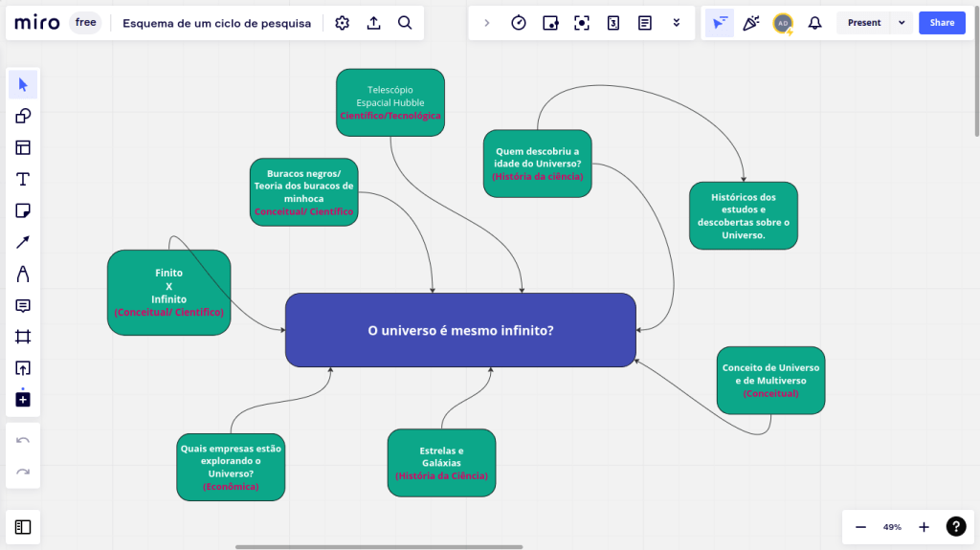The width and height of the screenshot is (980, 550).
Task: Click the Share button
Action: tap(942, 23)
